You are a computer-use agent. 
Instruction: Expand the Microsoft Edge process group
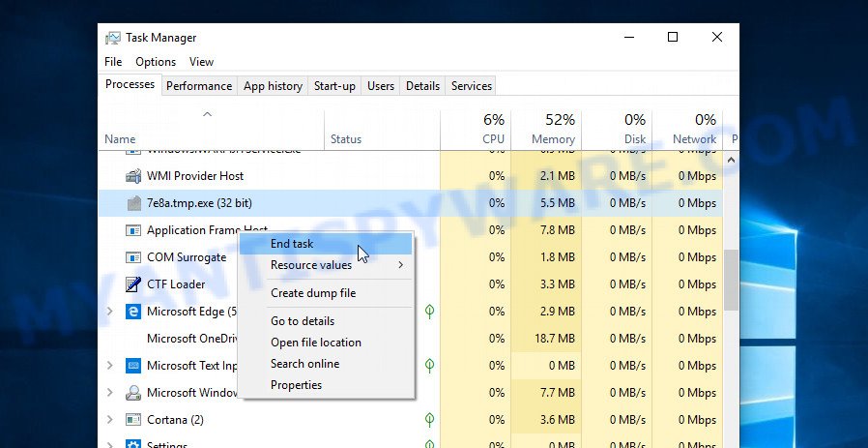click(x=109, y=312)
